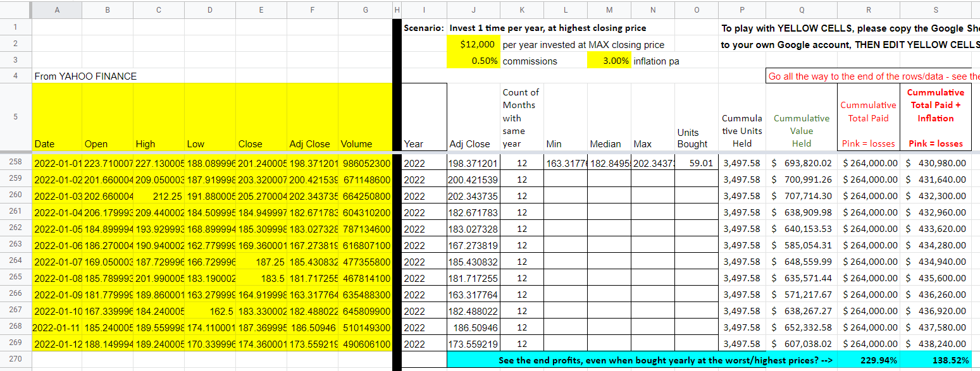Select column A header

pos(57,9)
